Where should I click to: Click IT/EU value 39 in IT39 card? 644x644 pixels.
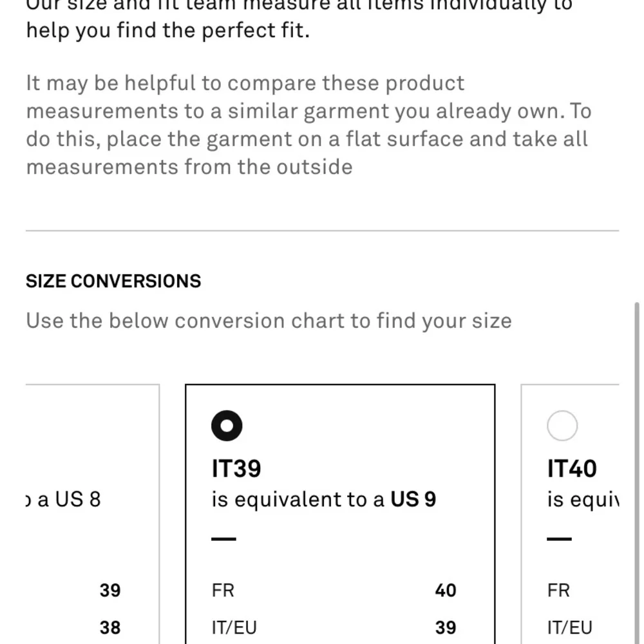coord(446,627)
